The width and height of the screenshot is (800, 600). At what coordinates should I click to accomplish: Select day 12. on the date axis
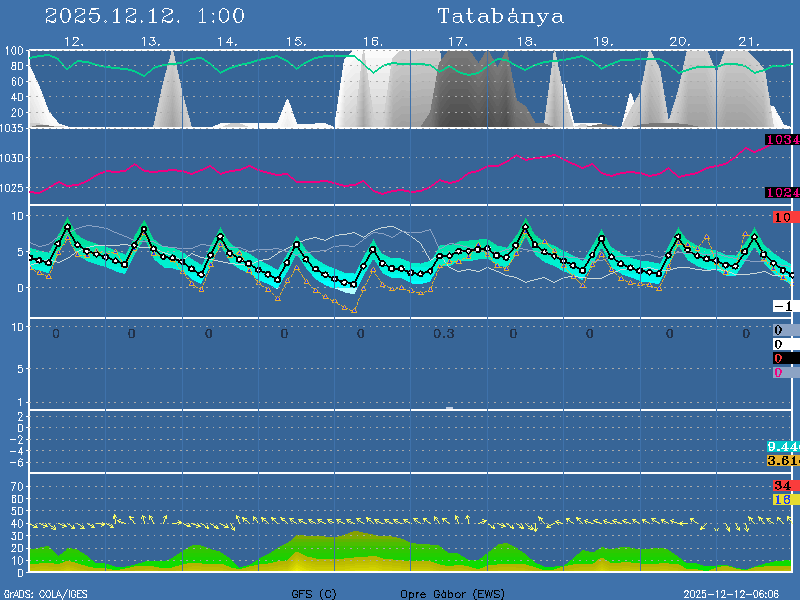pyautogui.click(x=73, y=42)
